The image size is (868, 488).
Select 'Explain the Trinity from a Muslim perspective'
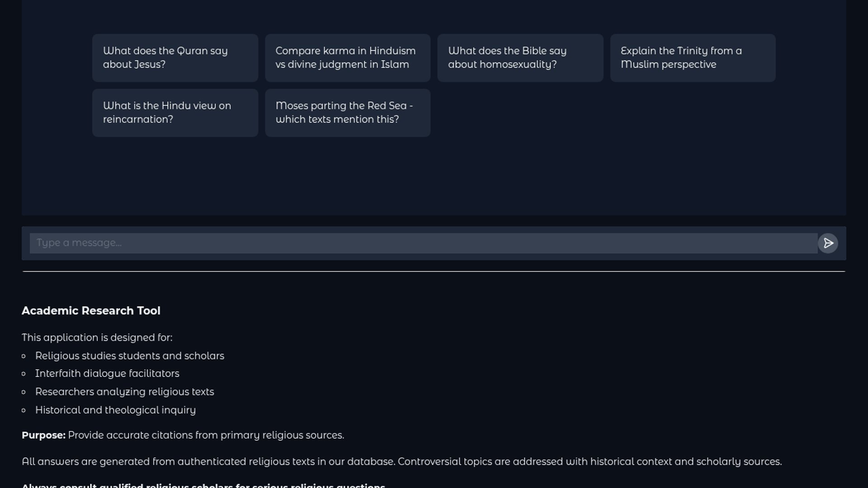(x=693, y=58)
